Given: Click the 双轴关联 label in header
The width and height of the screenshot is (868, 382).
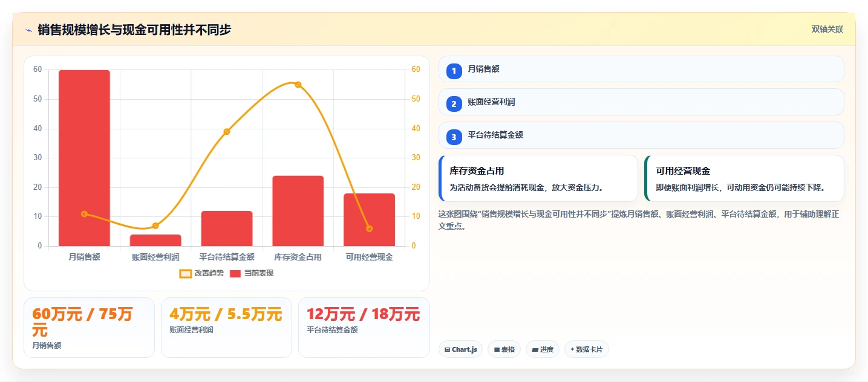Looking at the screenshot, I should [x=827, y=30].
